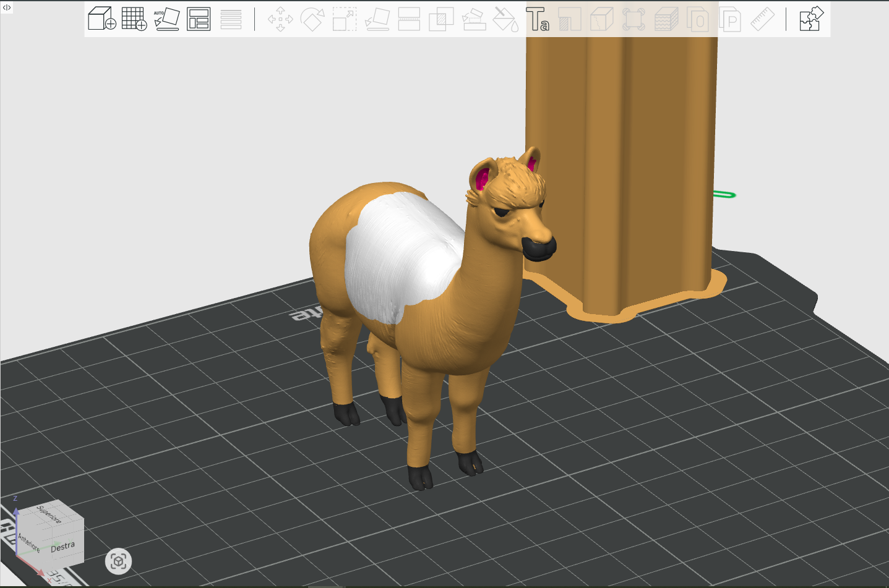Screen dimensions: 889x588
Task: Click the Anteriore face of view cube
Action: [x=28, y=542]
